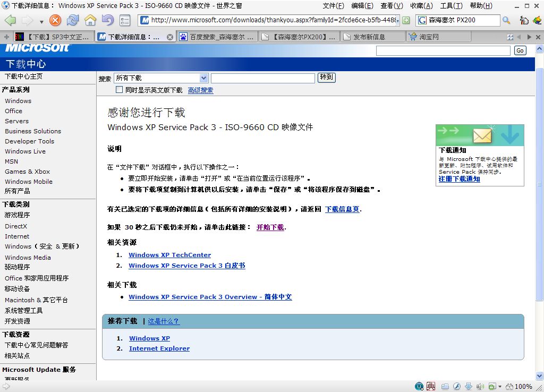544x392 pixels.
Task: Open the 下载信息页 link
Action: pyautogui.click(x=342, y=209)
